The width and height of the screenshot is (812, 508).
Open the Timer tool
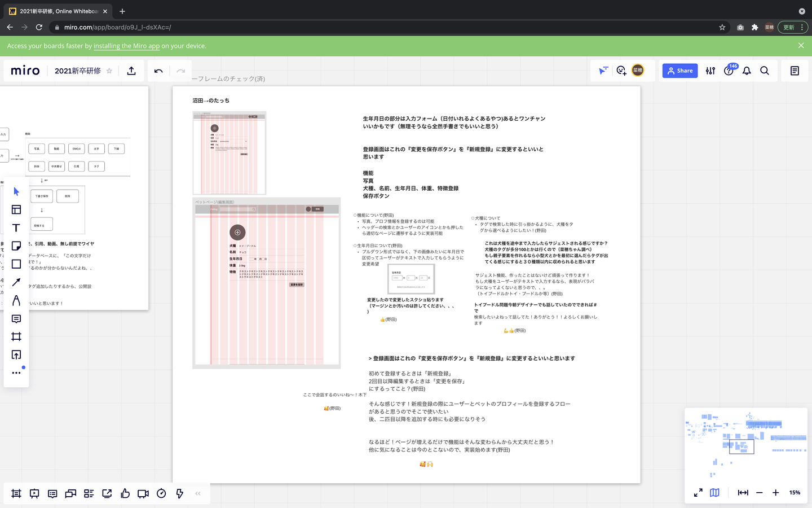point(161,494)
